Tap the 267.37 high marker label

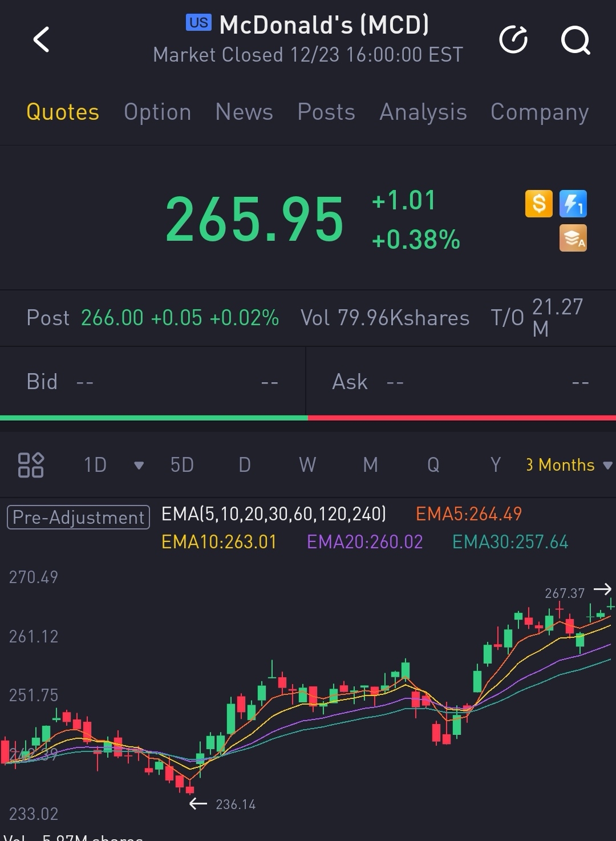click(x=565, y=593)
